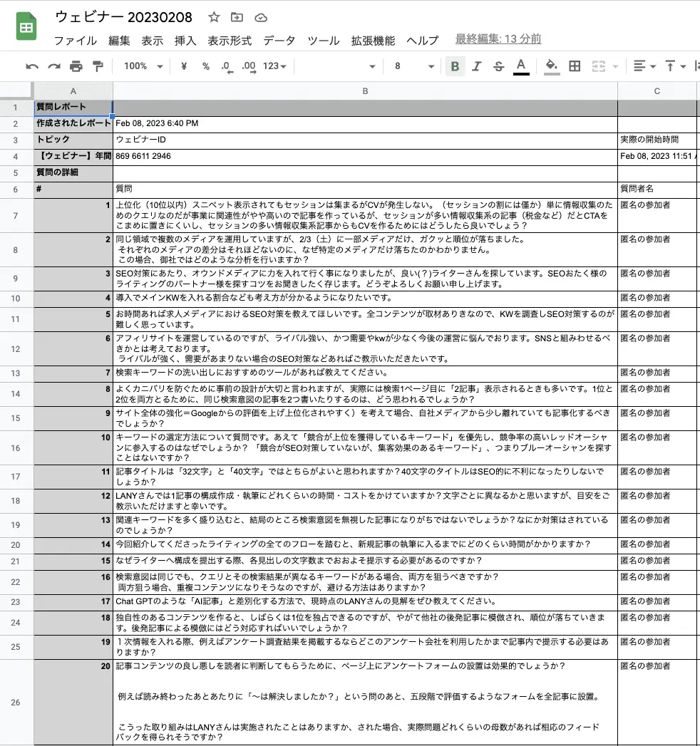The width and height of the screenshot is (700, 746).
Task: Select the paint format roller icon
Action: (98, 66)
